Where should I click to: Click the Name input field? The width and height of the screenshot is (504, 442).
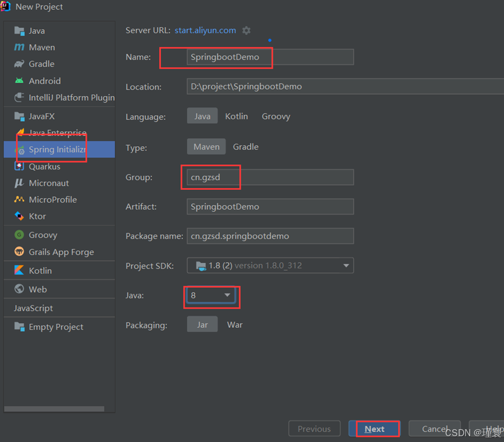(270, 57)
